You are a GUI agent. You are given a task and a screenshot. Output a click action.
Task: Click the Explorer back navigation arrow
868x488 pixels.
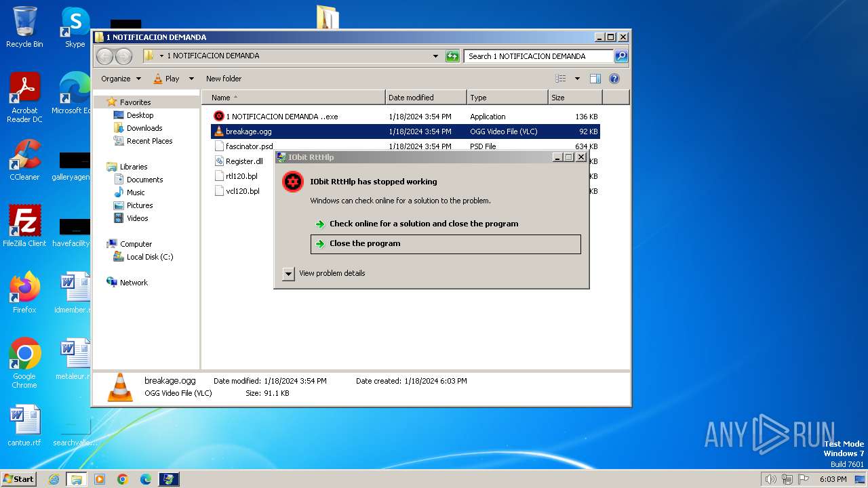104,56
